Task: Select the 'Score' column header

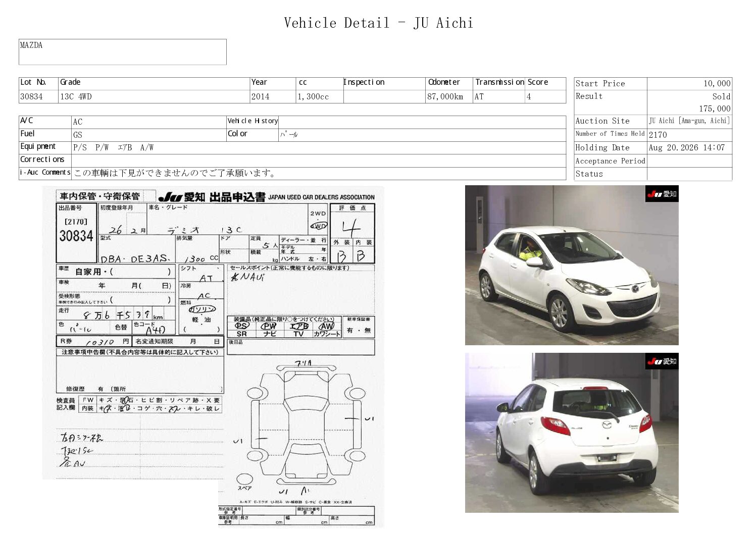Action: pyautogui.click(x=538, y=82)
